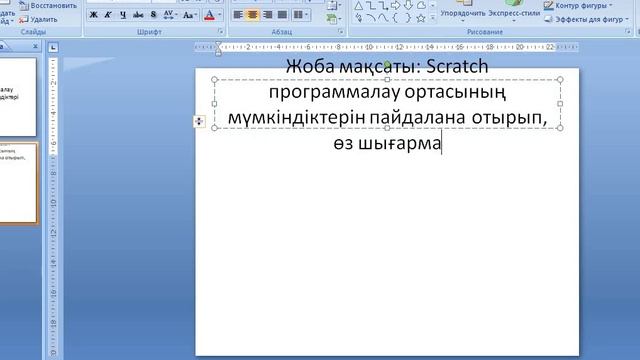Click the tab selector ruler button
The height and width of the screenshot is (360, 640).
coord(53,48)
